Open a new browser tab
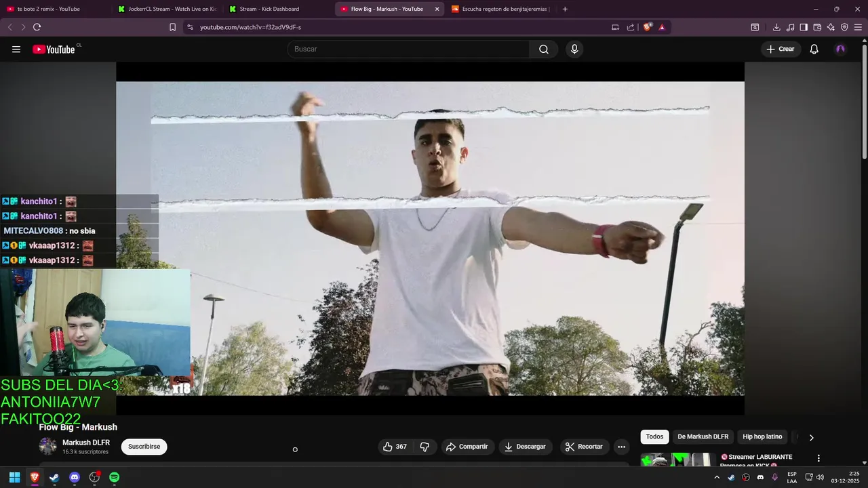The image size is (868, 488). coord(565,9)
